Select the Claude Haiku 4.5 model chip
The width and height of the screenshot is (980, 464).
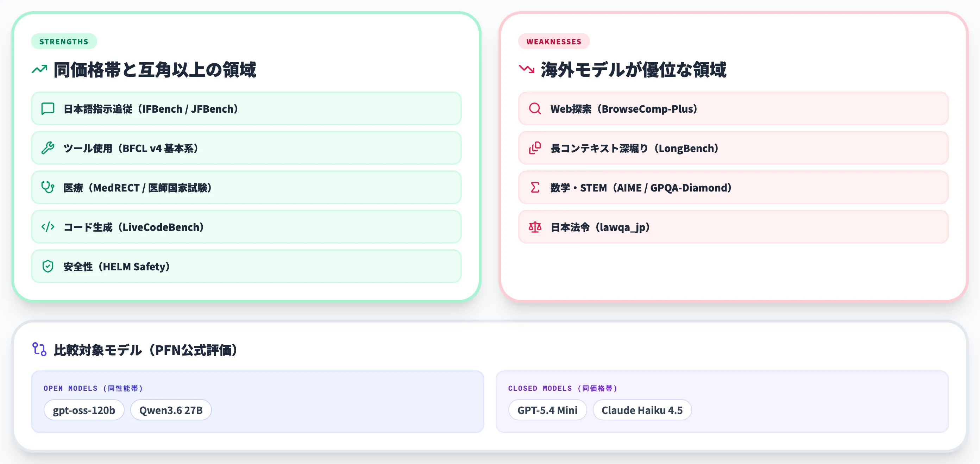coord(642,410)
